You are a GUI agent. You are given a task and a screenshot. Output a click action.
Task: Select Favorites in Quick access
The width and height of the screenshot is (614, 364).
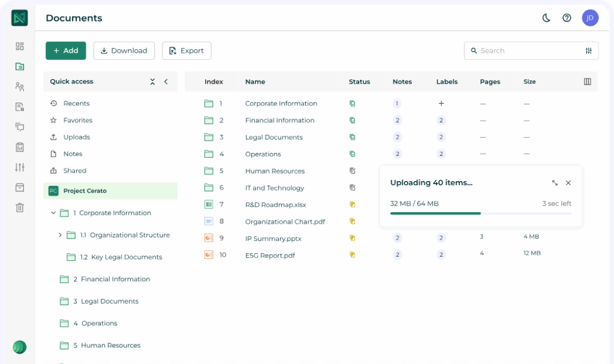77,120
